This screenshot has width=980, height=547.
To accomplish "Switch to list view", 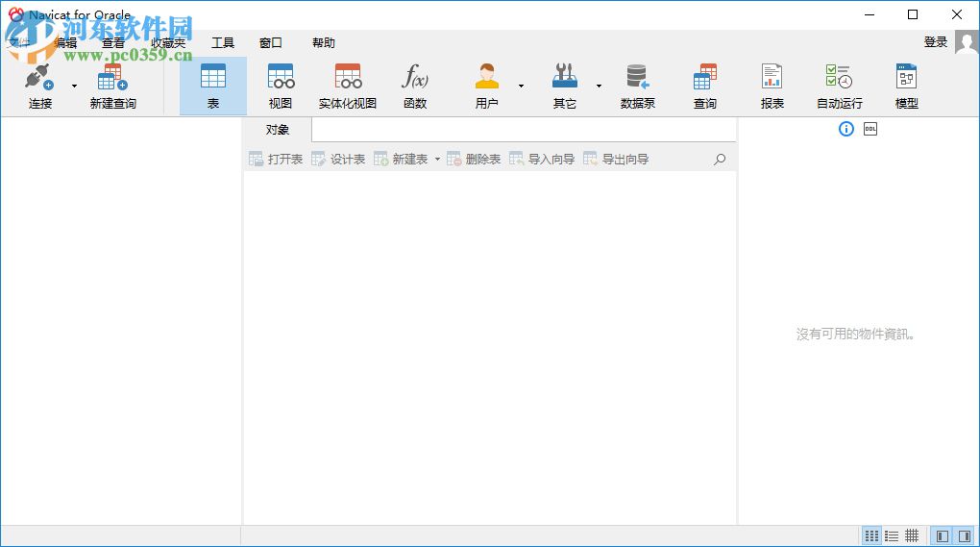I will 892,535.
